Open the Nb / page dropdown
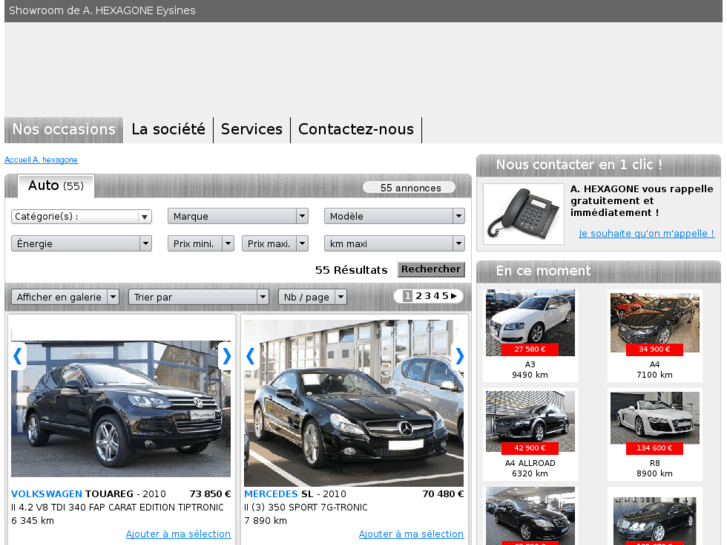The width and height of the screenshot is (727, 545). coord(312,297)
